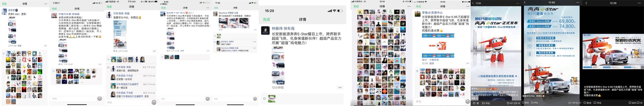
Task: Click 删除 link under 梁秋梦 post
Action: tap(20, 46)
